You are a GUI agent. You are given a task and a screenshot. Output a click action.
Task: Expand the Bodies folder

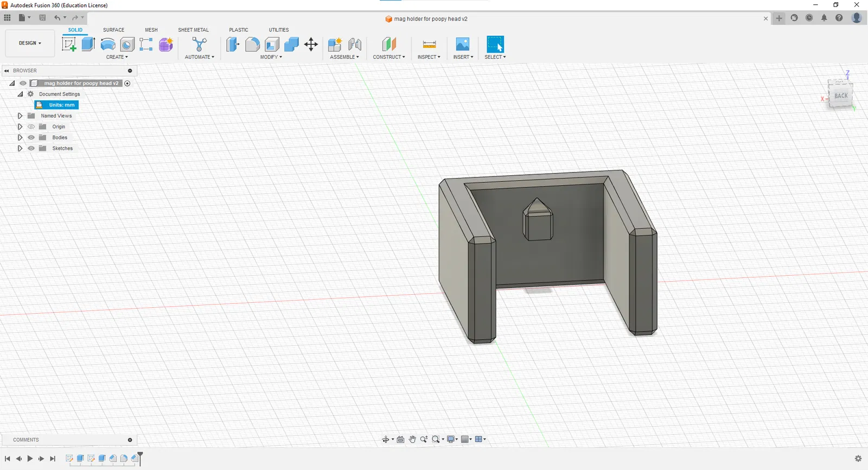(20, 137)
